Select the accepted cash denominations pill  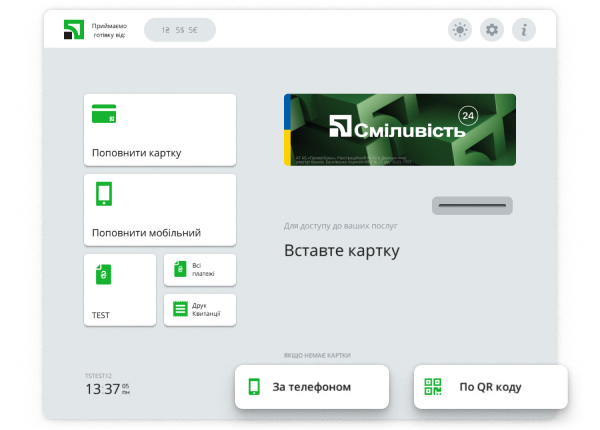[180, 30]
